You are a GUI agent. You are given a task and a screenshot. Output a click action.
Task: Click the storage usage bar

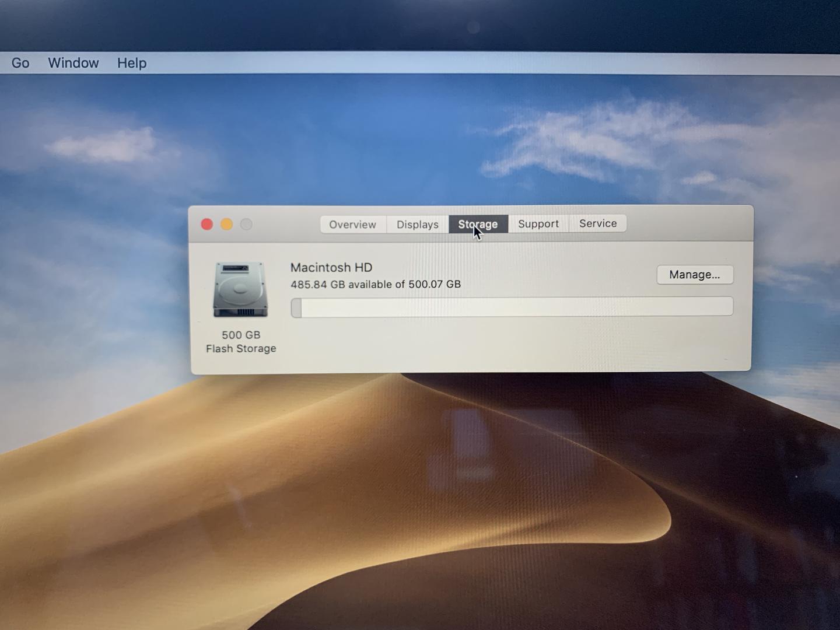pos(512,307)
